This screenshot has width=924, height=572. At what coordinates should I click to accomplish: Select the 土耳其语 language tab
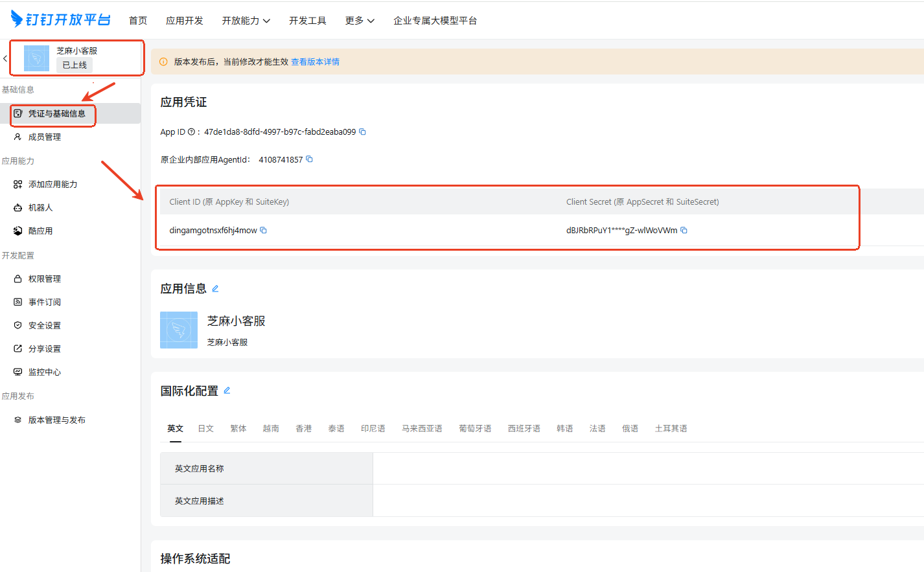point(671,428)
